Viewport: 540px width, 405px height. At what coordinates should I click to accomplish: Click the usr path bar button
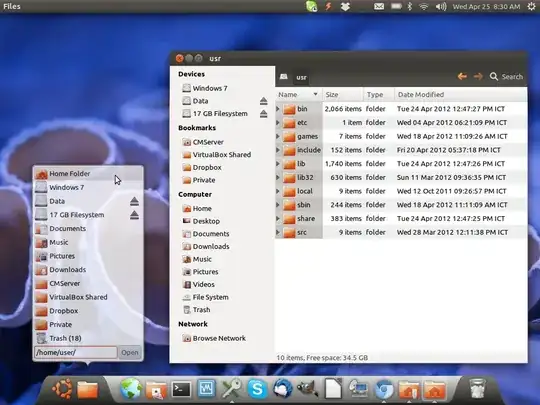coord(301,77)
